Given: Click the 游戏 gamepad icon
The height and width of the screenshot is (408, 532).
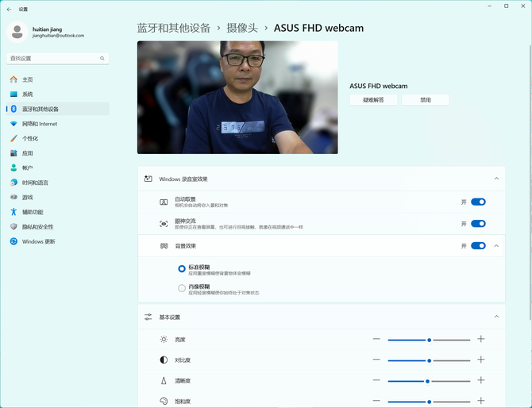Looking at the screenshot, I should tap(13, 197).
